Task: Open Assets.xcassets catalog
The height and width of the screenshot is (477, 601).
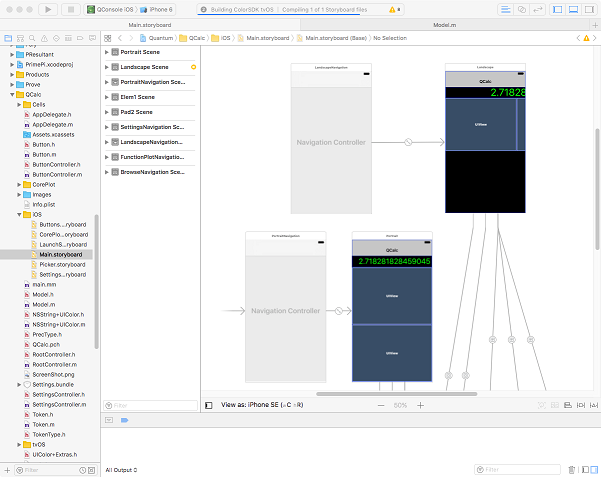Action: 49,135
